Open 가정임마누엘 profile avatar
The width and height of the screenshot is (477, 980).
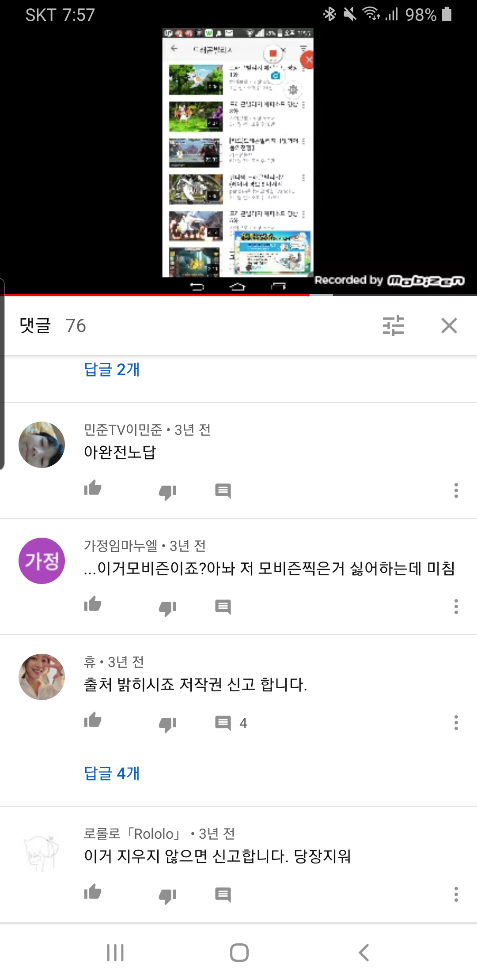[42, 561]
